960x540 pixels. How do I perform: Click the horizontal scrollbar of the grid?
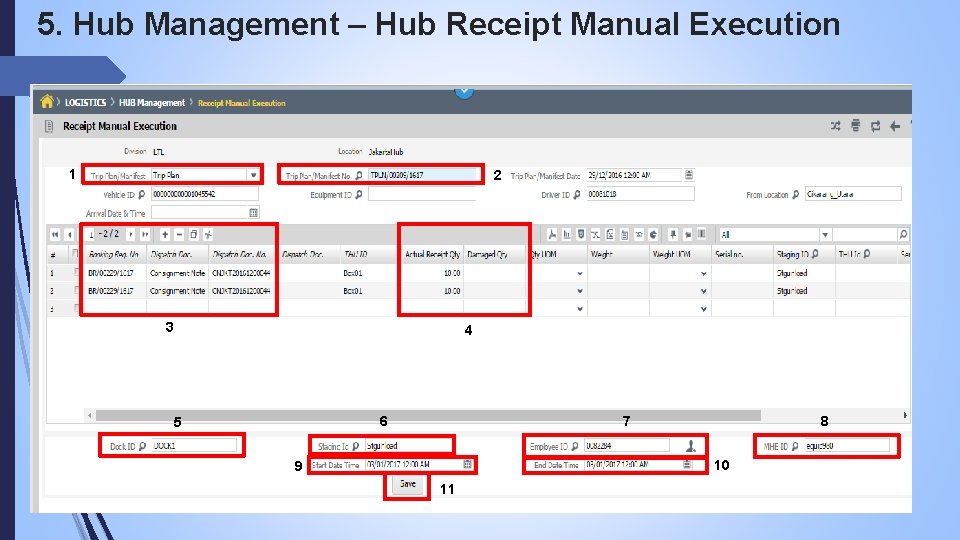click(428, 416)
